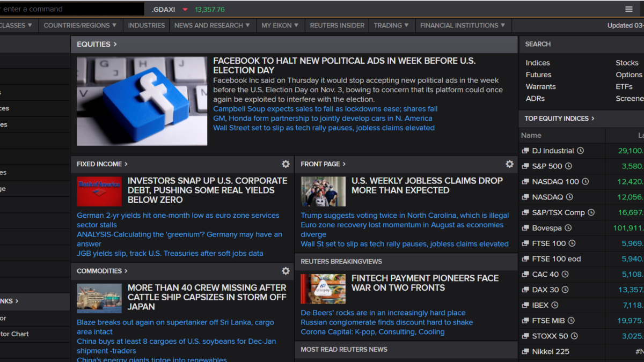Open the Facebook cube story thumbnail
The width and height of the screenshot is (644, 362).
pos(142,101)
